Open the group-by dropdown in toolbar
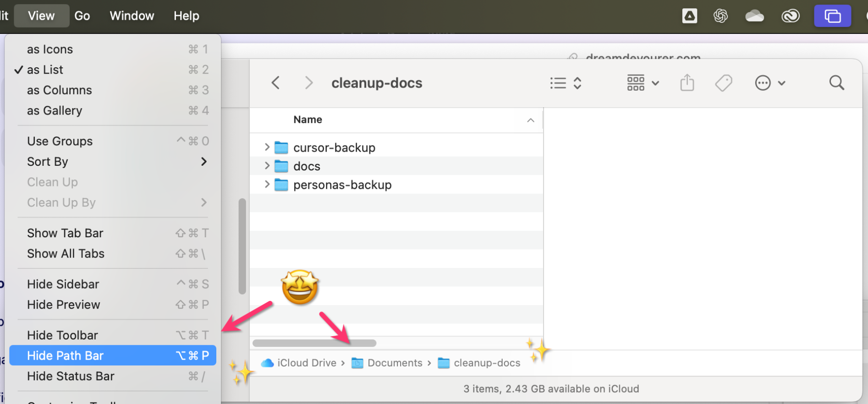Screen dimensions: 868x404 (x=643, y=83)
